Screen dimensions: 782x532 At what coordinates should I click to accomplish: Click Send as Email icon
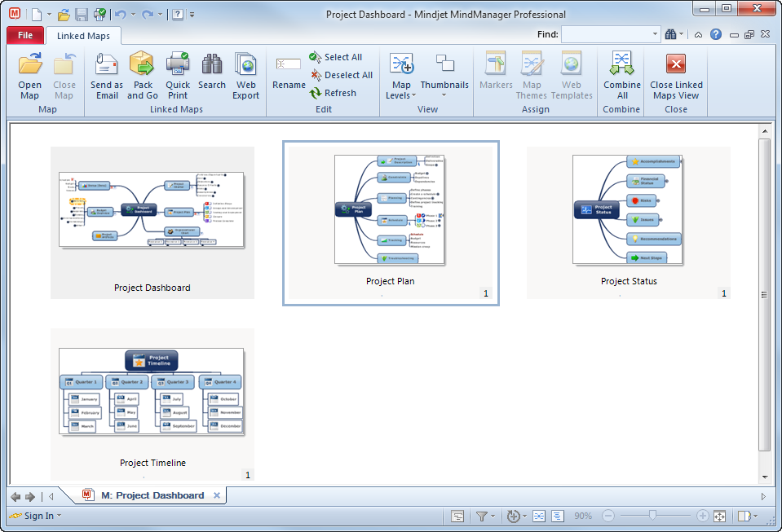107,64
